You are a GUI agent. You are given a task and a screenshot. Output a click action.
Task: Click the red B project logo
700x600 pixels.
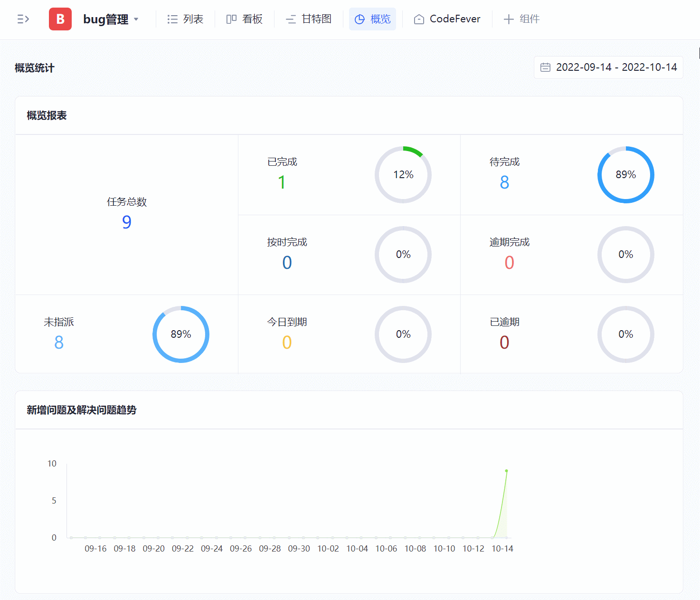(60, 19)
